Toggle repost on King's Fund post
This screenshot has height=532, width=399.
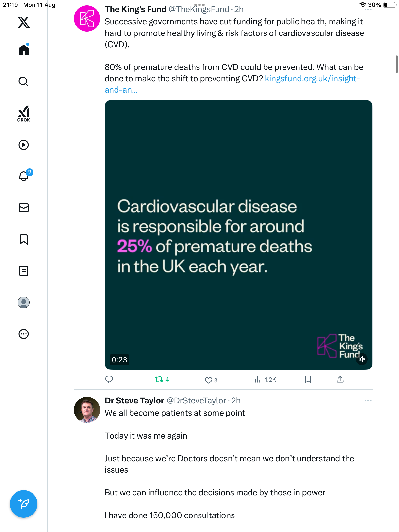[x=159, y=380]
